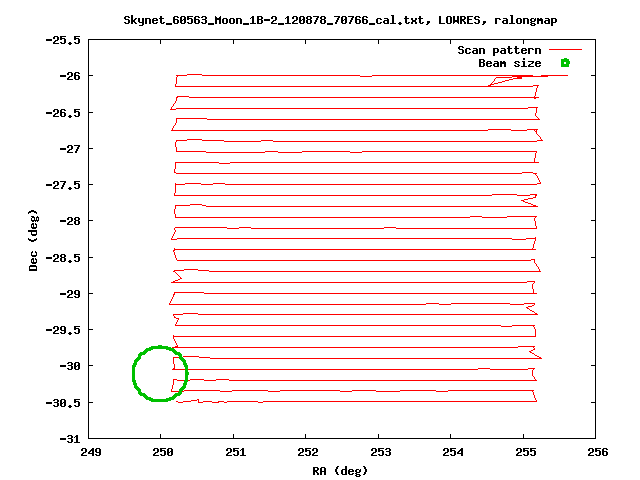
Task: Click x-axis tick label 250
Action: click(163, 452)
